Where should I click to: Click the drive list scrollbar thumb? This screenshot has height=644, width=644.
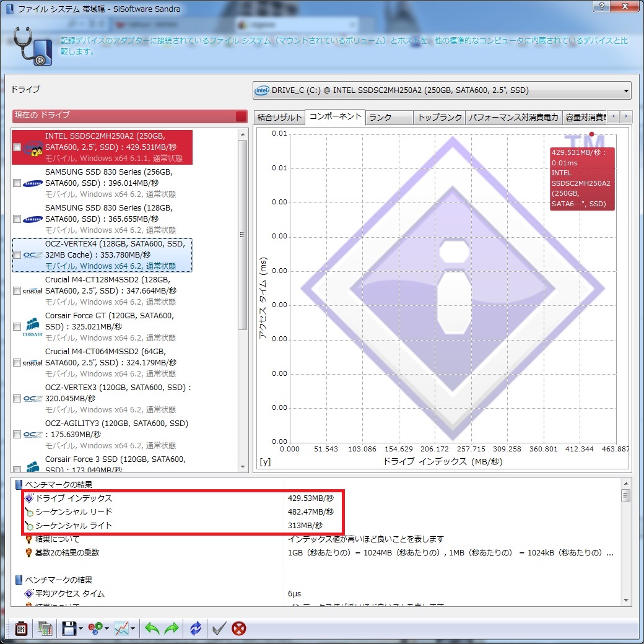pyautogui.click(x=243, y=235)
